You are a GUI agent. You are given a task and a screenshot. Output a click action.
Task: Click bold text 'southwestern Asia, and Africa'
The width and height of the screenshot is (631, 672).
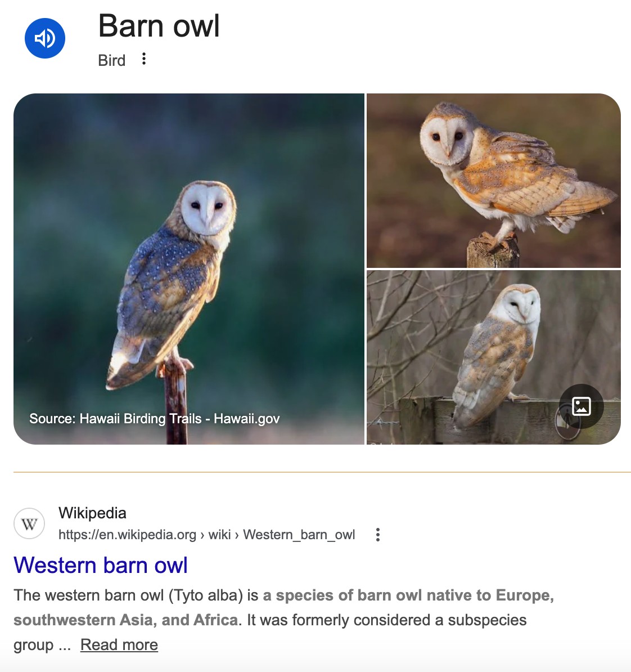point(126,620)
